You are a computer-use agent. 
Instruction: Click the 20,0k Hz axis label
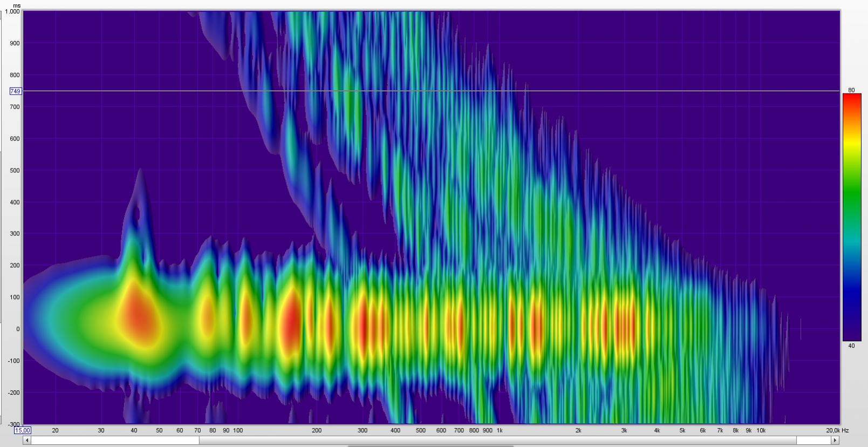[837, 430]
